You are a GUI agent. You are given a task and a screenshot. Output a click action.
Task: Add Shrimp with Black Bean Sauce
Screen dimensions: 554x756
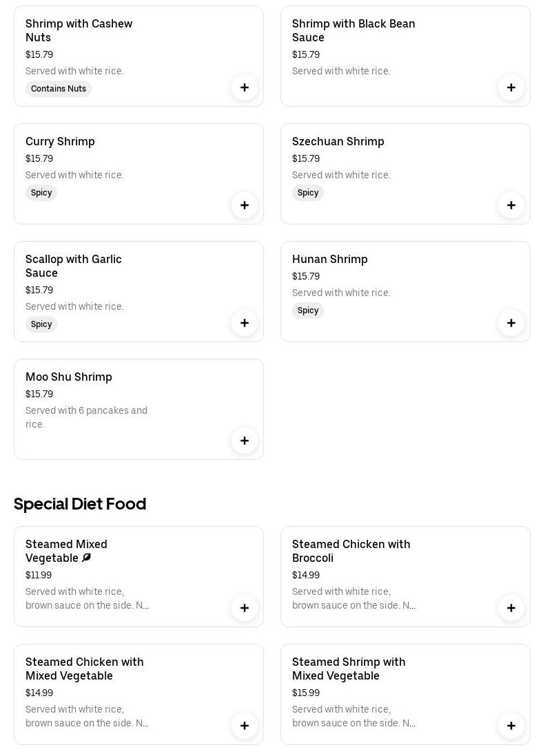[511, 87]
